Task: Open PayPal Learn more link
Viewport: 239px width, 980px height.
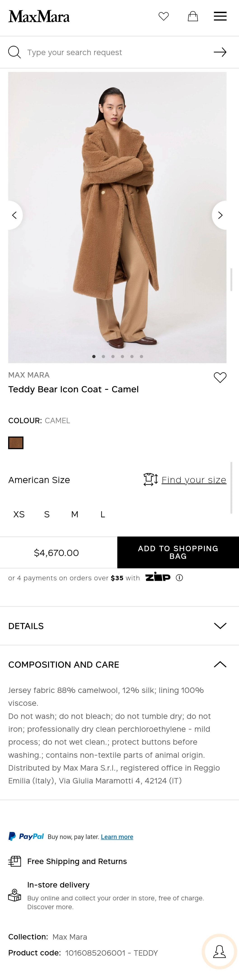Action: click(x=117, y=837)
